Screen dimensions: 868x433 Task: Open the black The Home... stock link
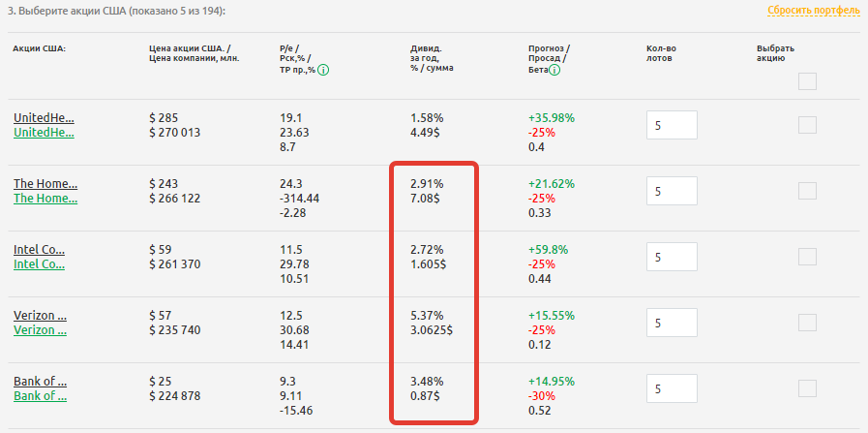[x=45, y=183]
